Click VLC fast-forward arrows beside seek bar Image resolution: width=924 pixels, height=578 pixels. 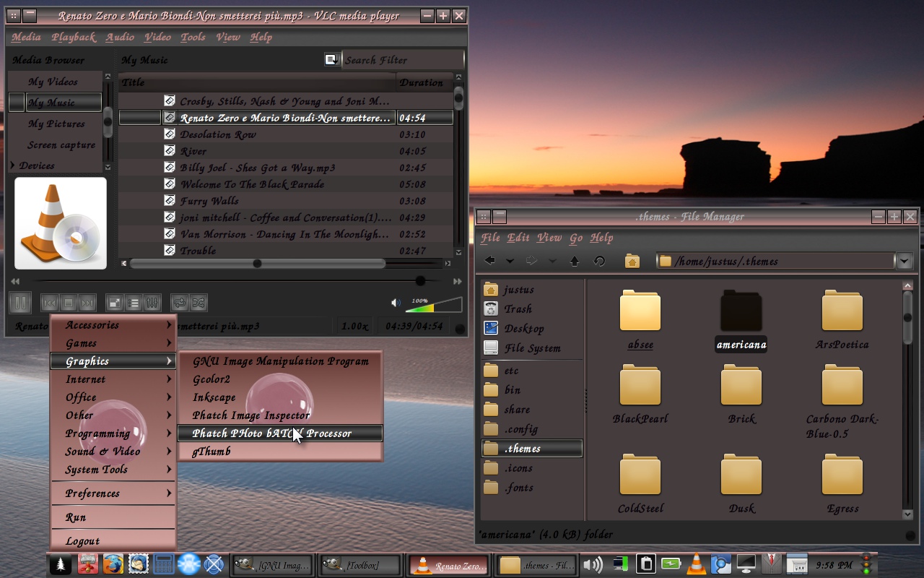(456, 281)
